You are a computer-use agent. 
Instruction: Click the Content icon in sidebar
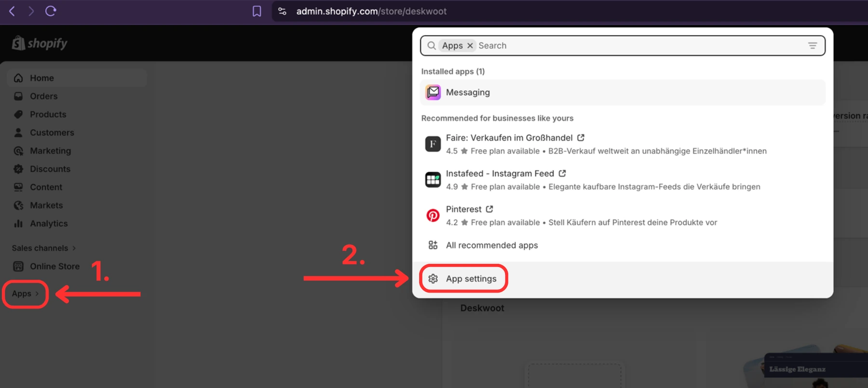coord(18,187)
